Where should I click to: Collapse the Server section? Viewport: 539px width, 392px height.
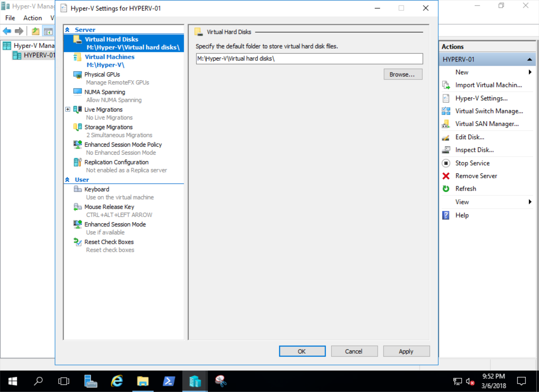click(x=67, y=30)
